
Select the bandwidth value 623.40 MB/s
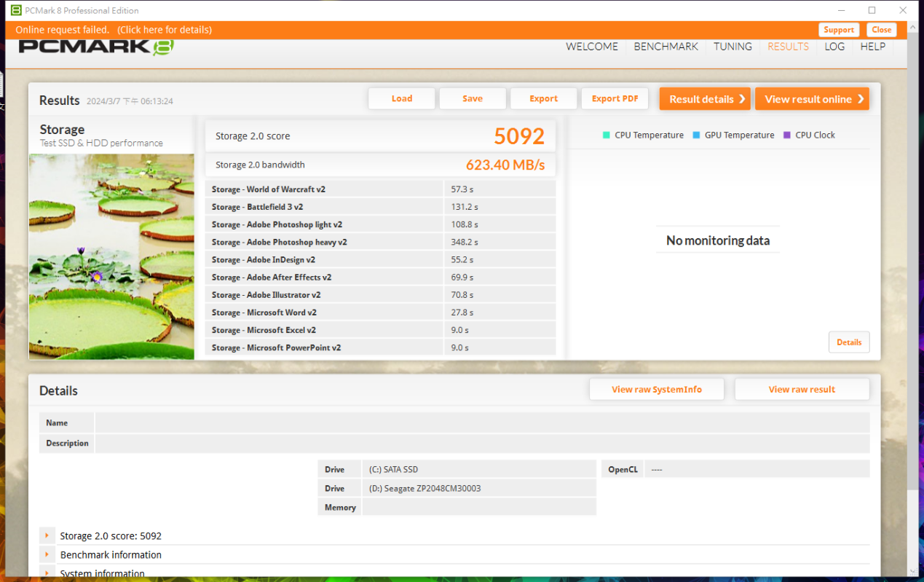click(x=505, y=165)
